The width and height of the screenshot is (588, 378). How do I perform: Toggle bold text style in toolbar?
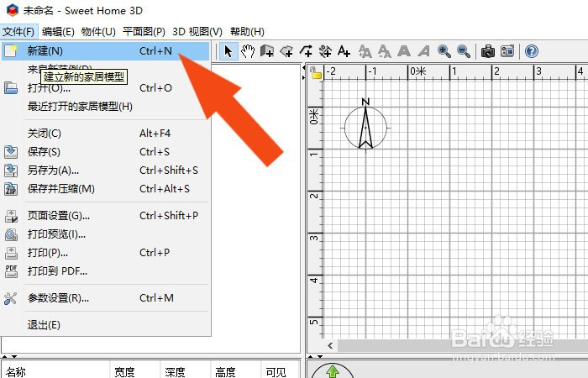(404, 51)
